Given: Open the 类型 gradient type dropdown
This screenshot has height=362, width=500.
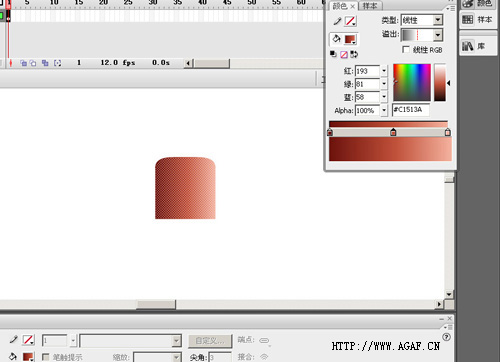Looking at the screenshot, I should pyautogui.click(x=422, y=20).
